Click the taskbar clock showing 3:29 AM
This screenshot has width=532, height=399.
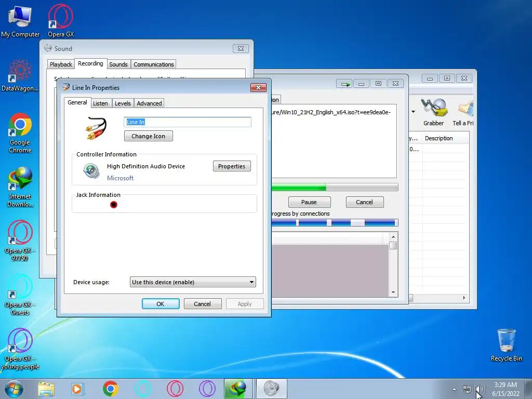[x=506, y=389]
